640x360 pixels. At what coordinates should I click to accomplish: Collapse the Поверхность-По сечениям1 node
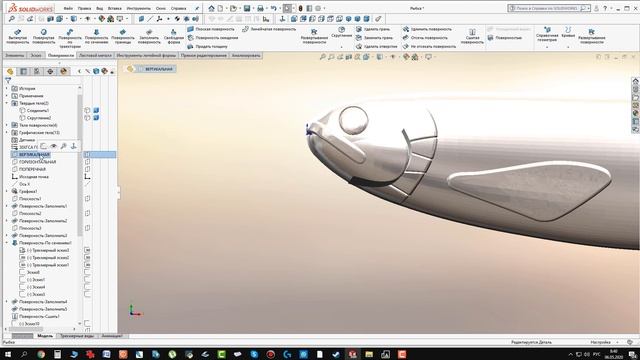(x=7, y=242)
